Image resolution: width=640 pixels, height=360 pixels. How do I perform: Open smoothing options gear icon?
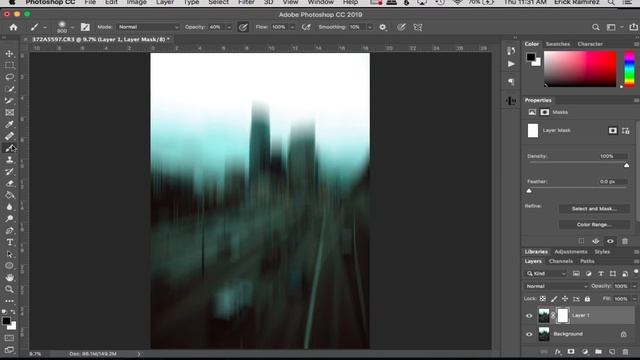pyautogui.click(x=382, y=27)
